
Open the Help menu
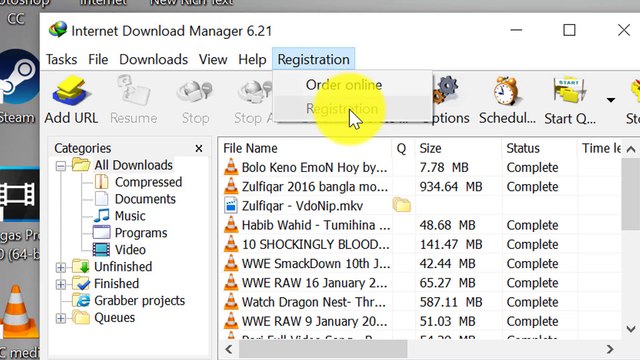(252, 60)
